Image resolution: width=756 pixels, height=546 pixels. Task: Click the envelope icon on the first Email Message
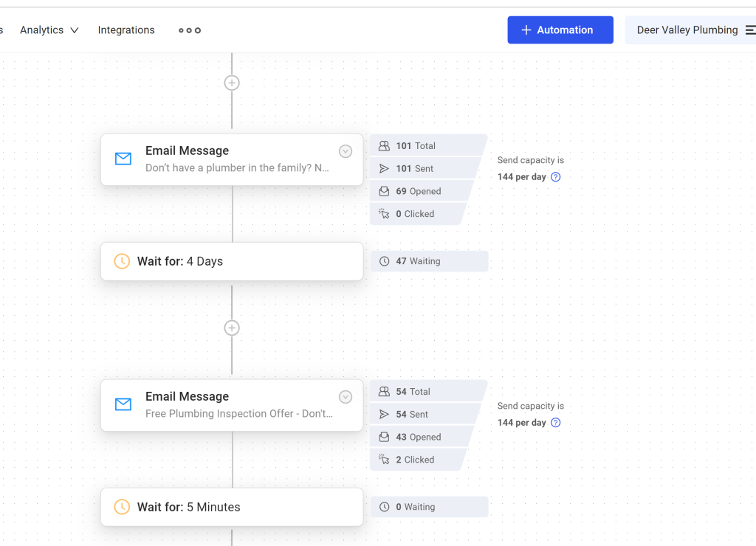(123, 159)
